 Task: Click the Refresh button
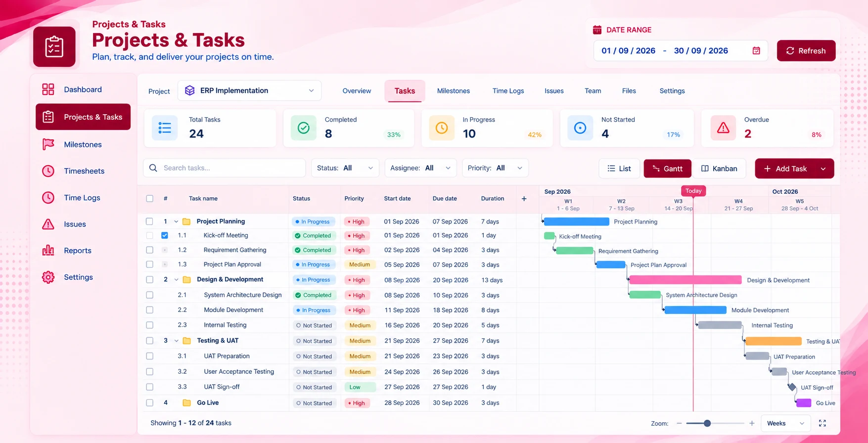pyautogui.click(x=806, y=51)
